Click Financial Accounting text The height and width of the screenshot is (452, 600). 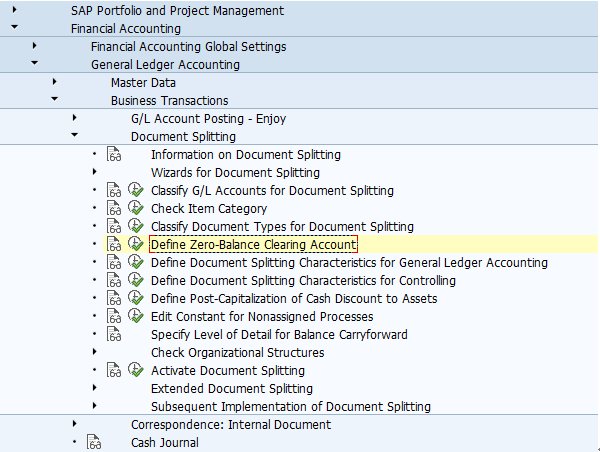[x=126, y=29]
